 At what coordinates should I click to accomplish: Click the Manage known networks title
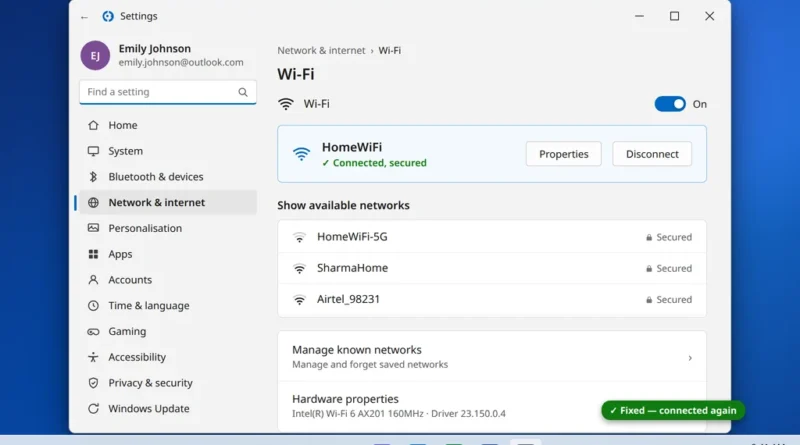[x=357, y=350]
